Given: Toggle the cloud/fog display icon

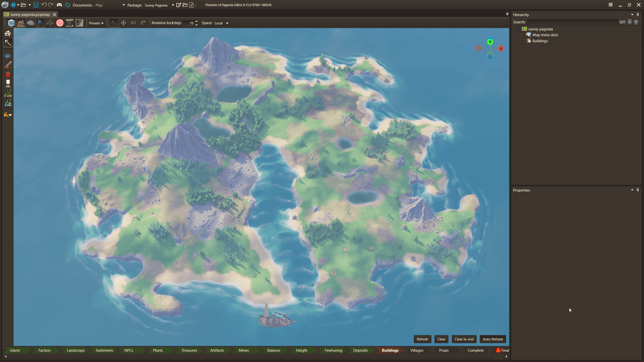Looking at the screenshot, I should 31,23.
